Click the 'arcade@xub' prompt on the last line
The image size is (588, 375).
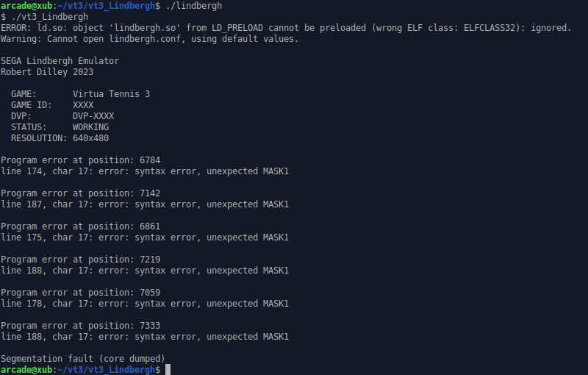click(x=26, y=370)
